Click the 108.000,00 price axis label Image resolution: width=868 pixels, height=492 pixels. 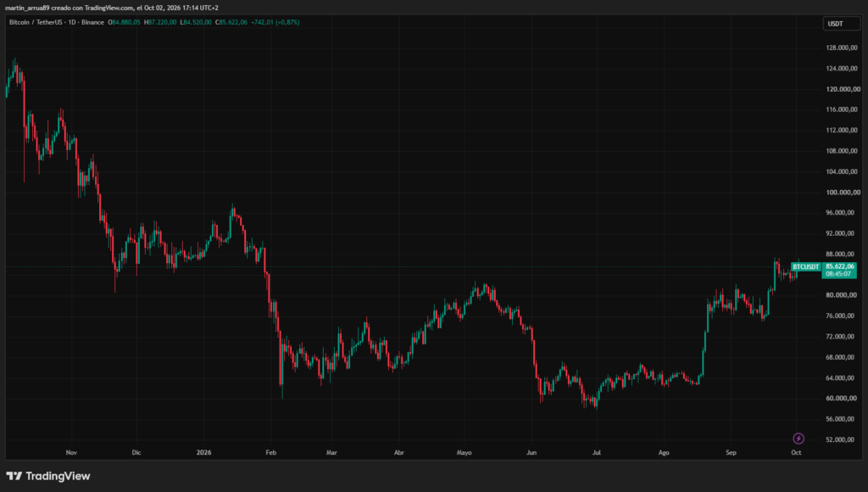click(x=843, y=151)
